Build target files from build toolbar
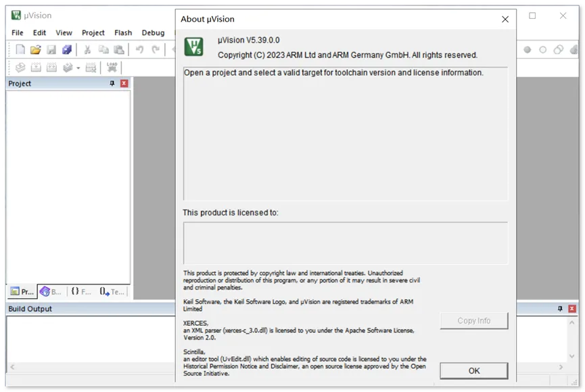585x392 pixels. 36,68
